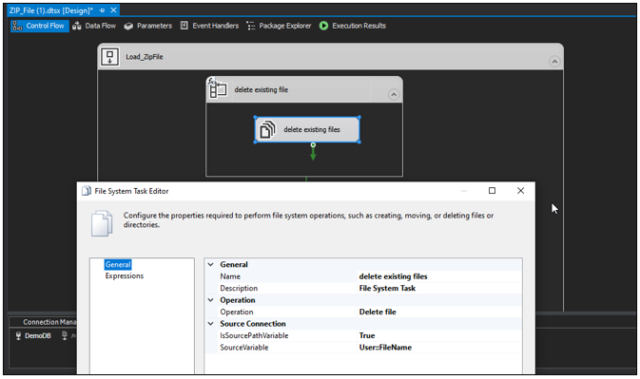This screenshot has width=640, height=379.
Task: Collapse the Load_ZipFile sequence container
Action: pyautogui.click(x=554, y=62)
